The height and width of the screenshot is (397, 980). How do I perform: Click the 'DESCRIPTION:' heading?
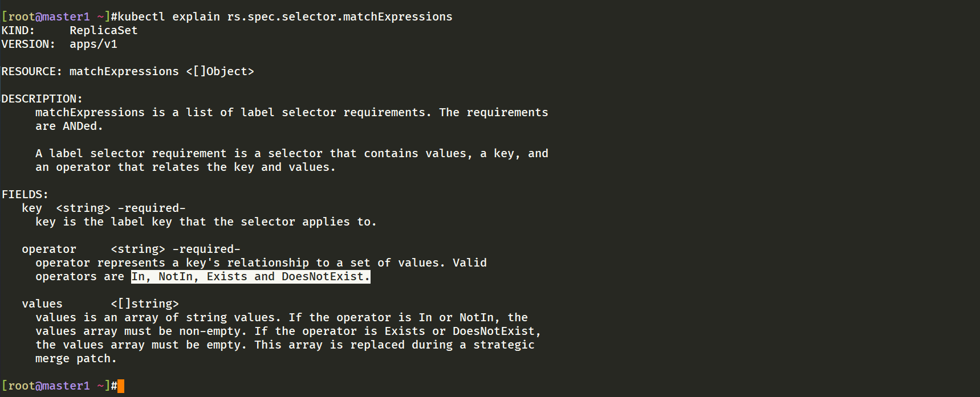(x=42, y=99)
